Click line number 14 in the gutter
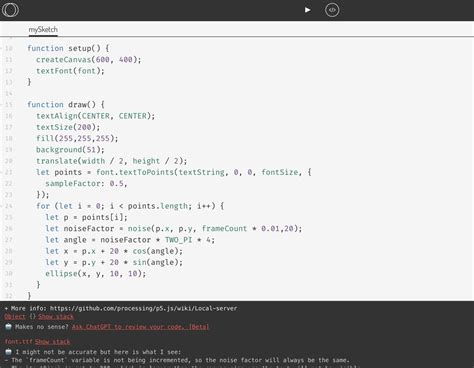 [x=9, y=93]
